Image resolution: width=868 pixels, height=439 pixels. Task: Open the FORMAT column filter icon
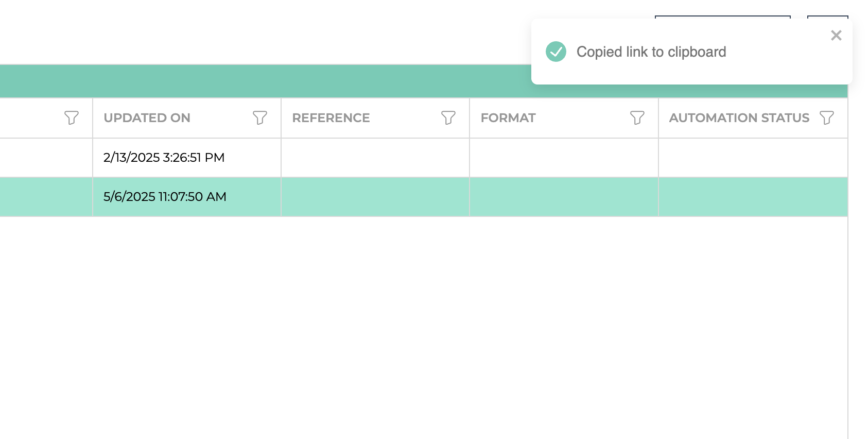tap(637, 118)
